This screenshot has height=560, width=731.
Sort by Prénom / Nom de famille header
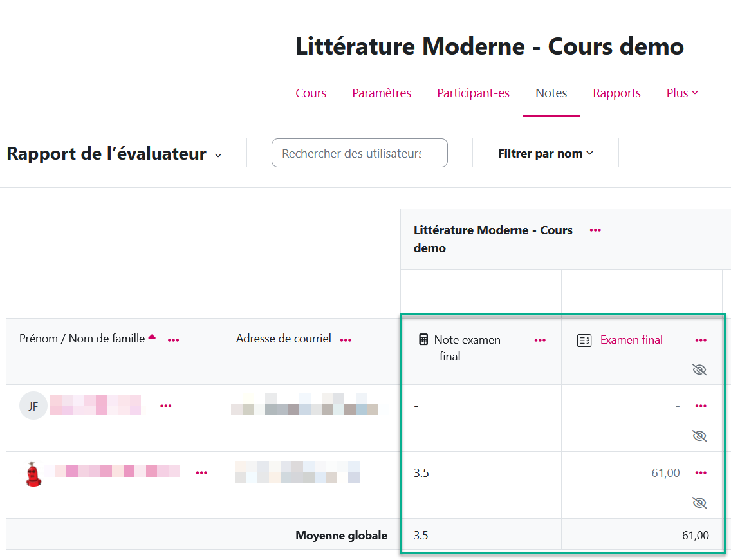pos(82,339)
